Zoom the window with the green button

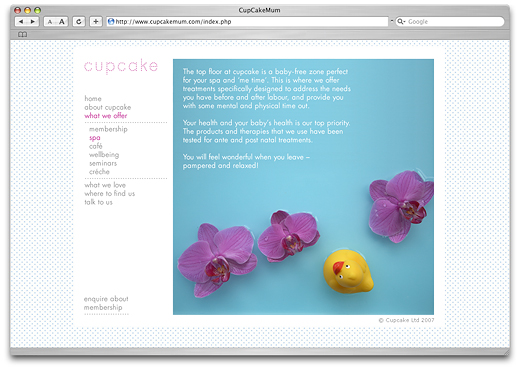tap(38, 10)
